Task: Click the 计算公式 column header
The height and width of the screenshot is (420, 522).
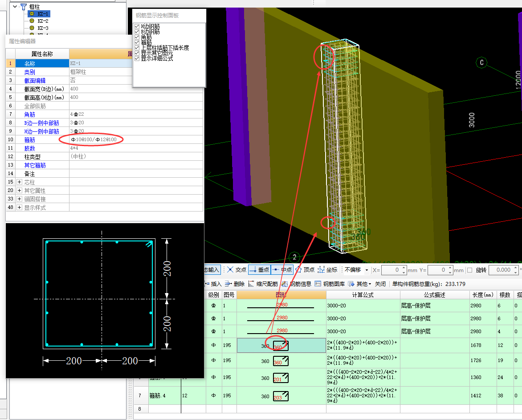Action: [x=363, y=295]
